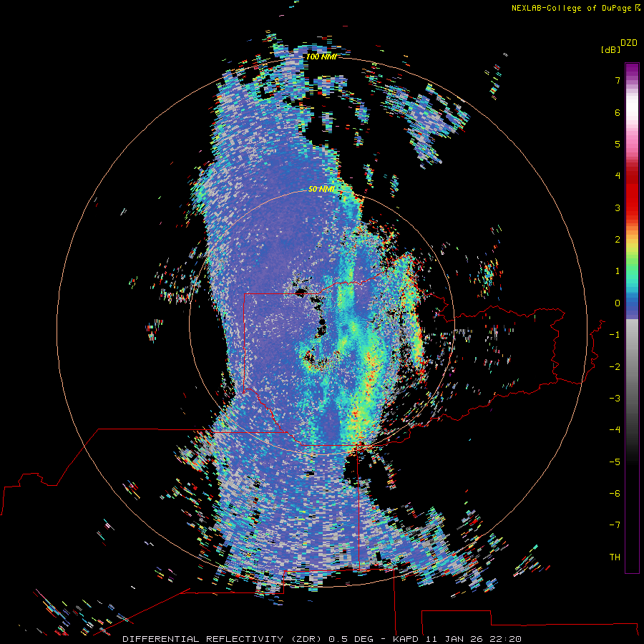Click the TH threshold label on the scale

pyautogui.click(x=615, y=557)
